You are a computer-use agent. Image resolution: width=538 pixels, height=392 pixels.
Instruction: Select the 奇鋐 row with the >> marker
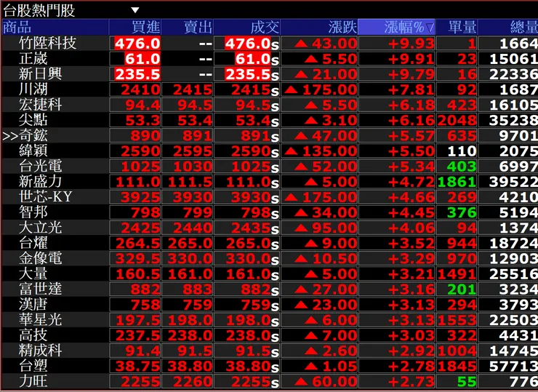coord(270,135)
